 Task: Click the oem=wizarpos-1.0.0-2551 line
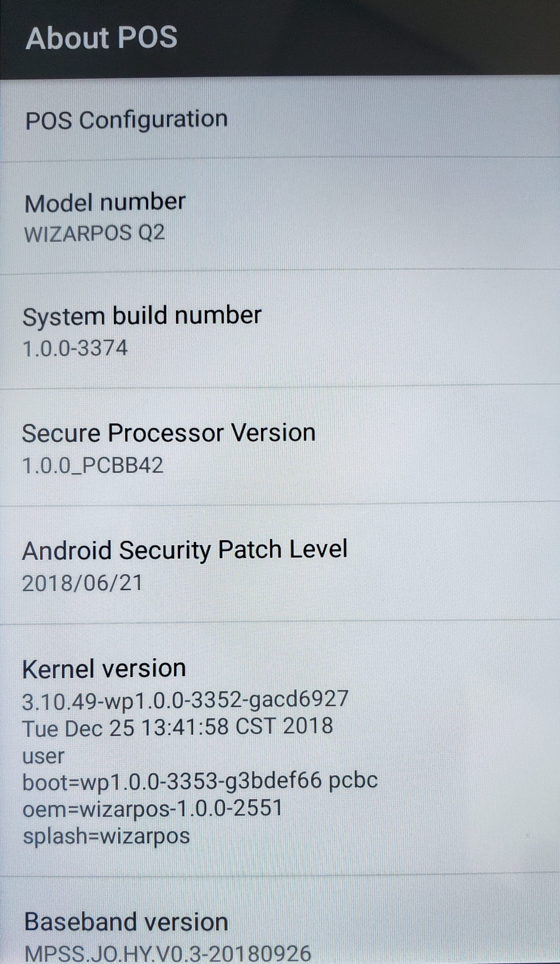pos(152,808)
